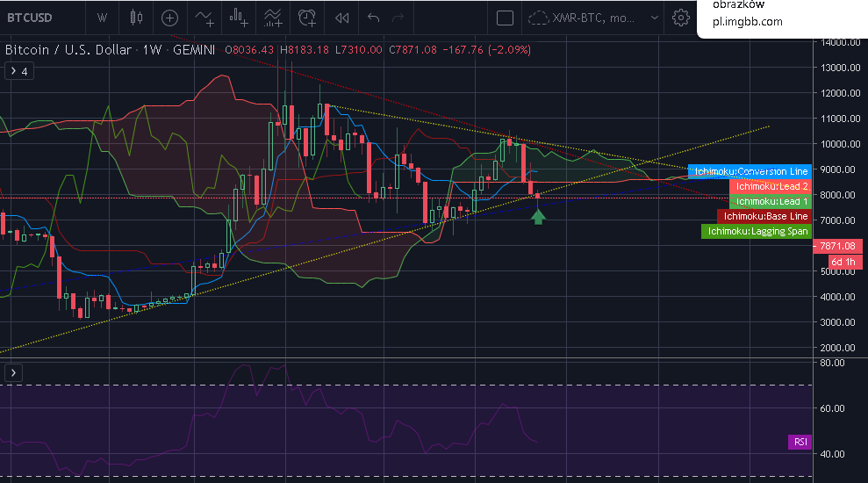Create an alert with alarm clock icon
Viewport: 868px width, 483px height.
(x=307, y=18)
